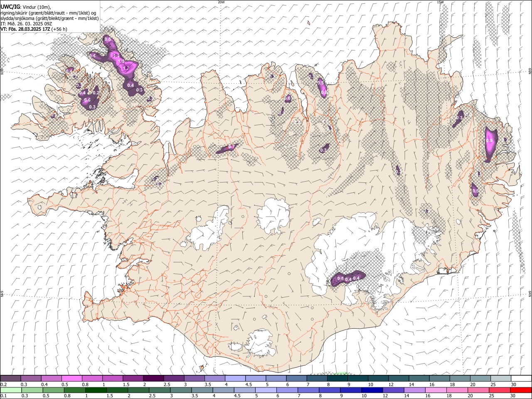This screenshot has width=532, height=399.
Task: Click the '0.1' label on the rain legend
Action: 4,396
